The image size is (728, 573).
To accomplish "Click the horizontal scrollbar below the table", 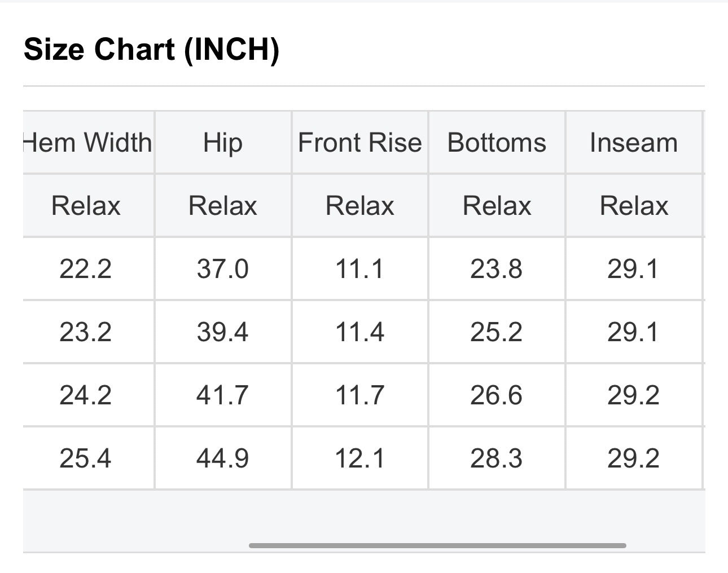I will (437, 545).
